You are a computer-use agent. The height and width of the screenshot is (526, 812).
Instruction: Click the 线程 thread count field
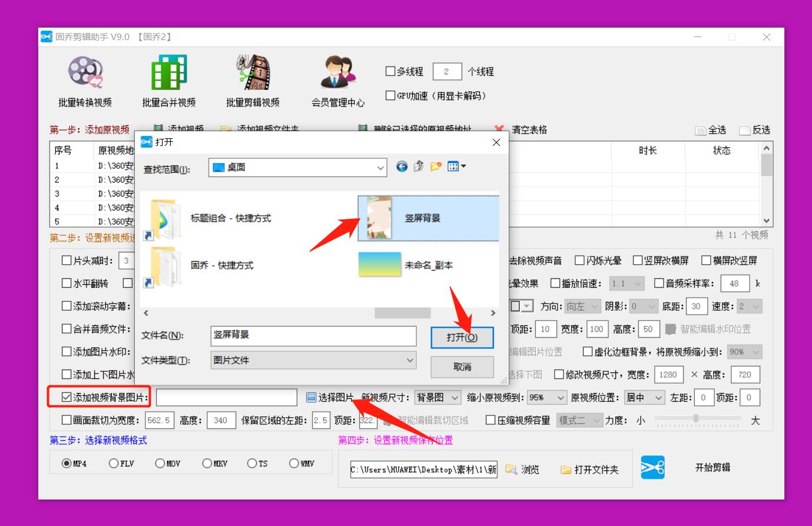(x=447, y=71)
